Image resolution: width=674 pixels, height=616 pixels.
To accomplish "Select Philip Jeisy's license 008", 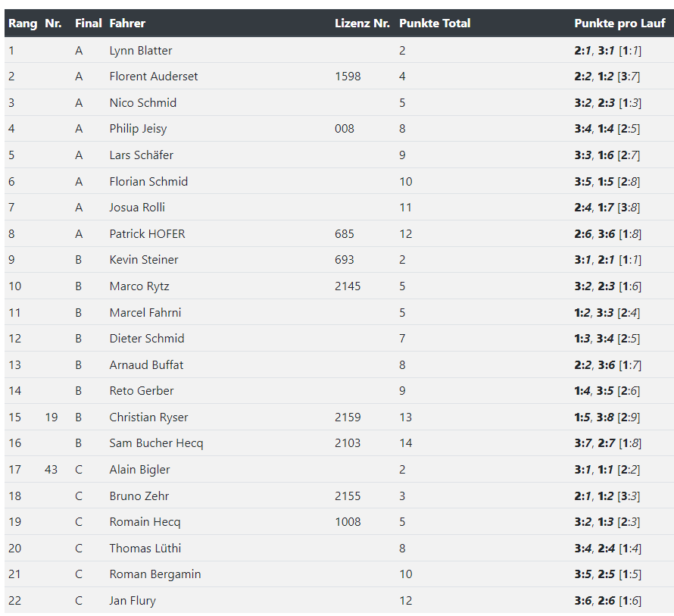I will (345, 129).
